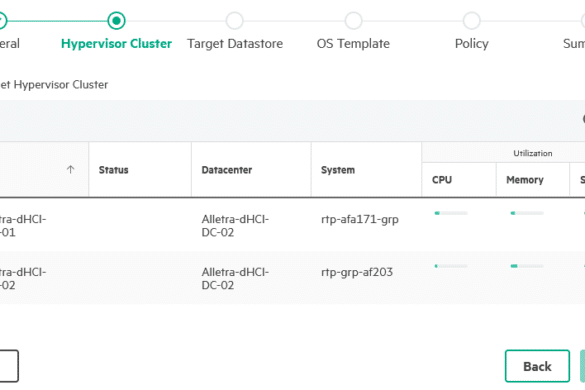This screenshot has width=585, height=390.
Task: Click the outlined button at bottom left
Action: coord(8,366)
